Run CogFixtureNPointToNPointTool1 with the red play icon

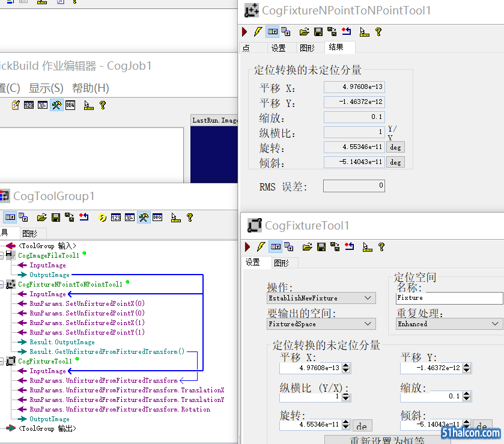(244, 32)
